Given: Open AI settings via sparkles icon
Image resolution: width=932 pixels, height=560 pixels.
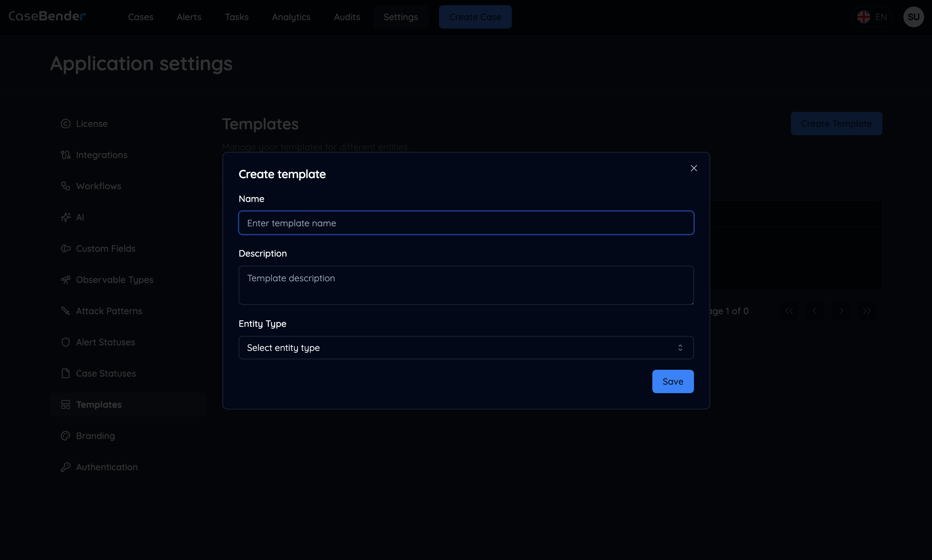Looking at the screenshot, I should 66,217.
